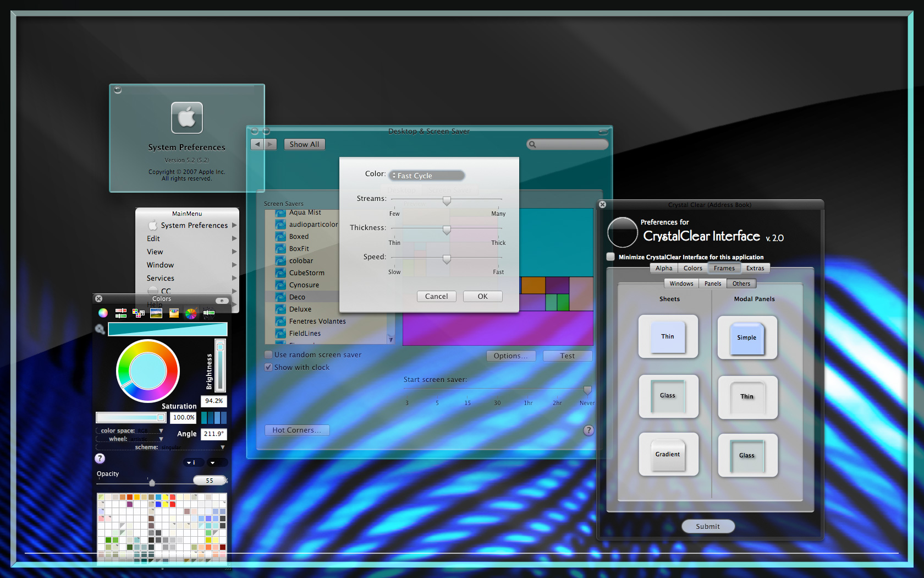Click the Cynosure screen saver icon
This screenshot has height=578, width=924.
pyautogui.click(x=280, y=285)
